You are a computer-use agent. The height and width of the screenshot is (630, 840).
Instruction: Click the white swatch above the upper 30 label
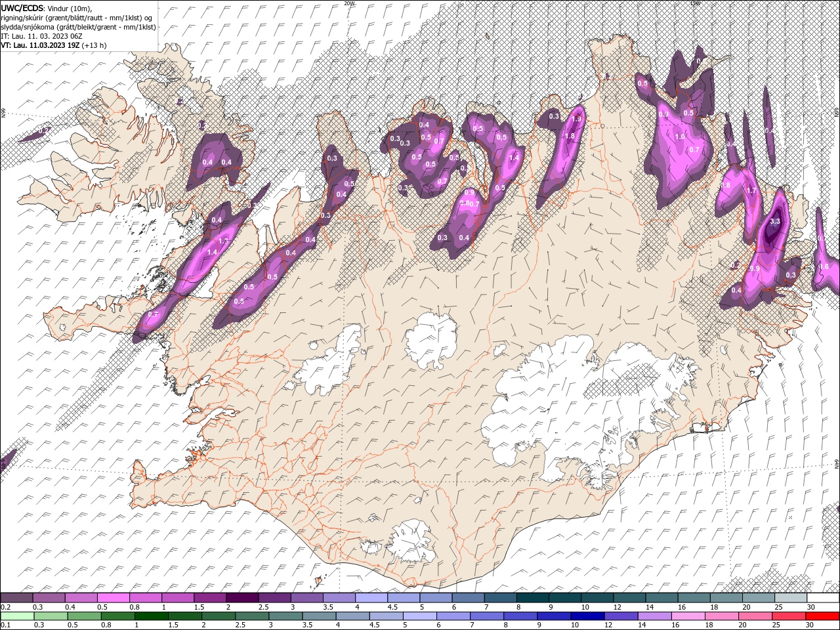pyautogui.click(x=823, y=598)
